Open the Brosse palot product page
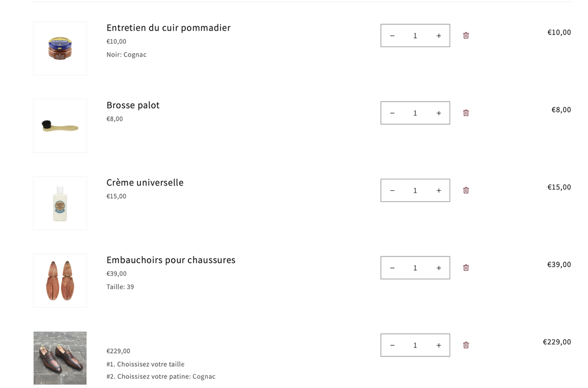 pos(133,105)
